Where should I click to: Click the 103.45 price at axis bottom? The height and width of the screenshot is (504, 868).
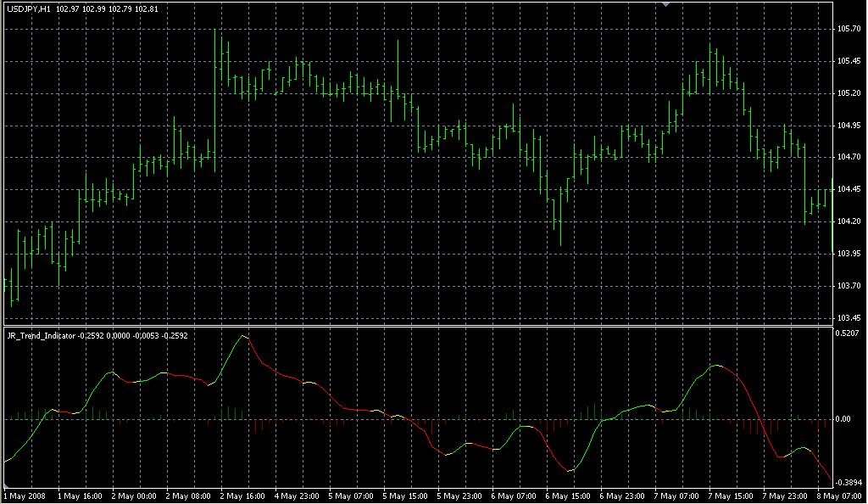[849, 317]
